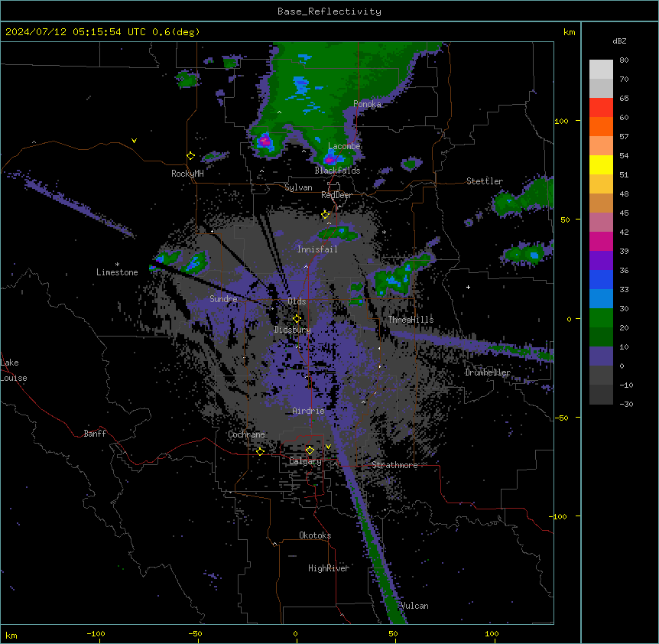The width and height of the screenshot is (659, 644).
Task: Click the Vulcan label
Action: point(415,606)
